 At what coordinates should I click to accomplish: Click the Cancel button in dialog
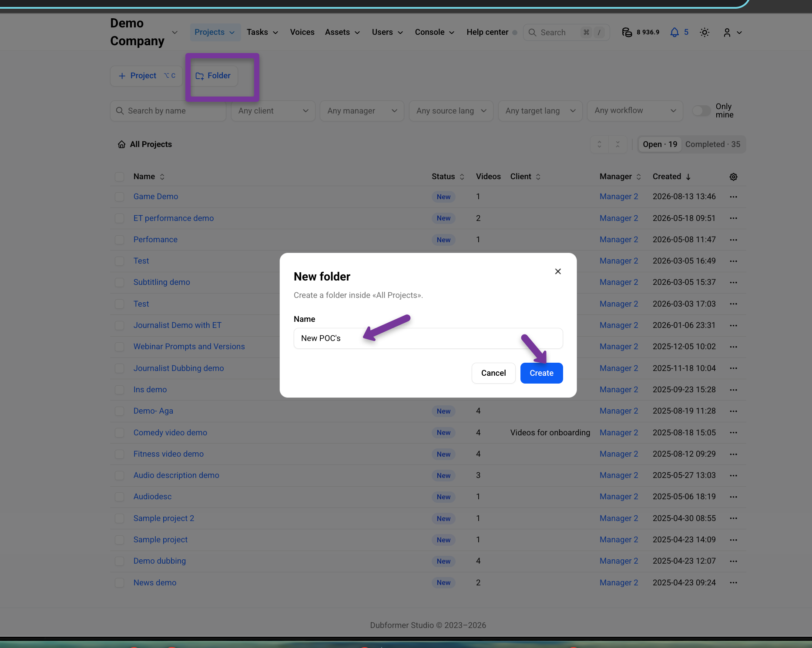pos(493,373)
